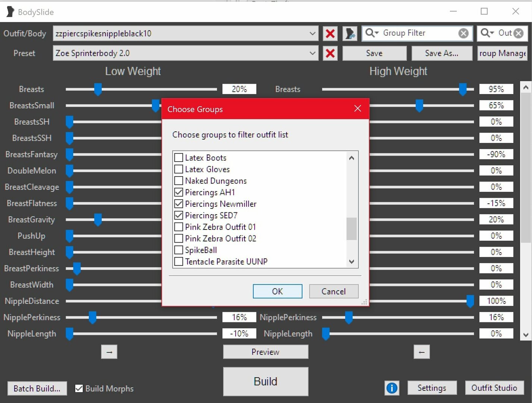Open the Group Filter magnifier menu
532x403 pixels.
[x=372, y=33]
